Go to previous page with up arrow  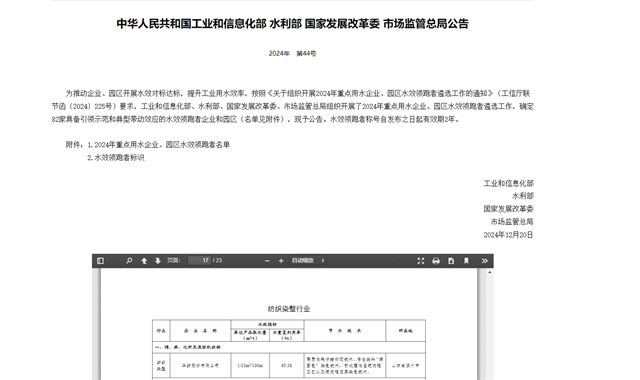pos(144,261)
